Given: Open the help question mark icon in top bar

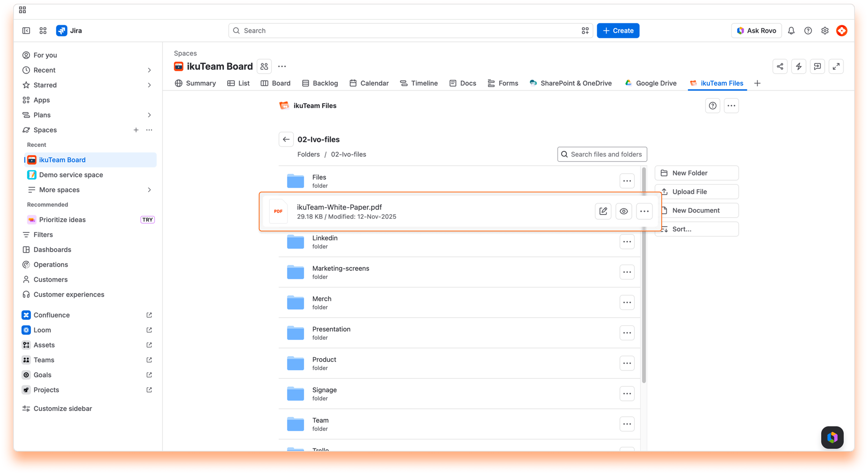Looking at the screenshot, I should (x=808, y=31).
